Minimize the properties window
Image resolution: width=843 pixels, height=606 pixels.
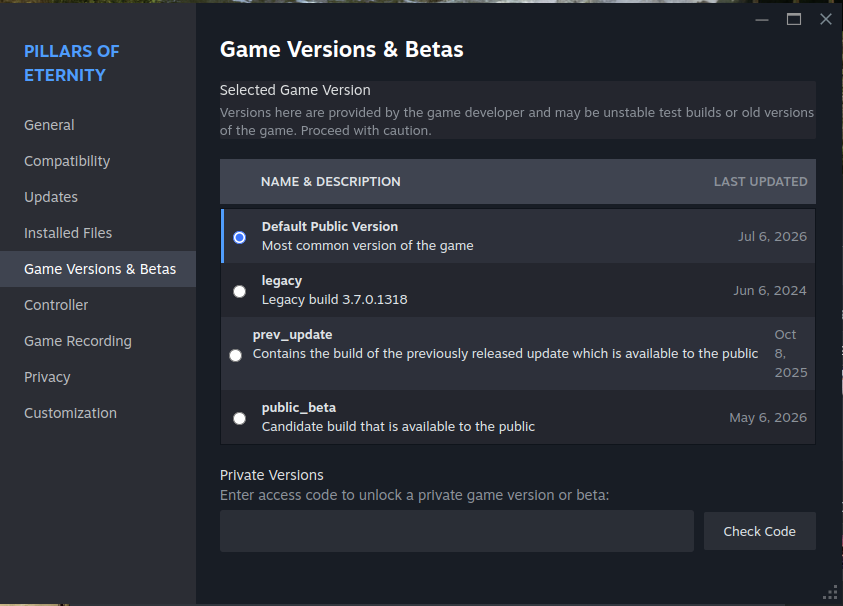point(762,20)
